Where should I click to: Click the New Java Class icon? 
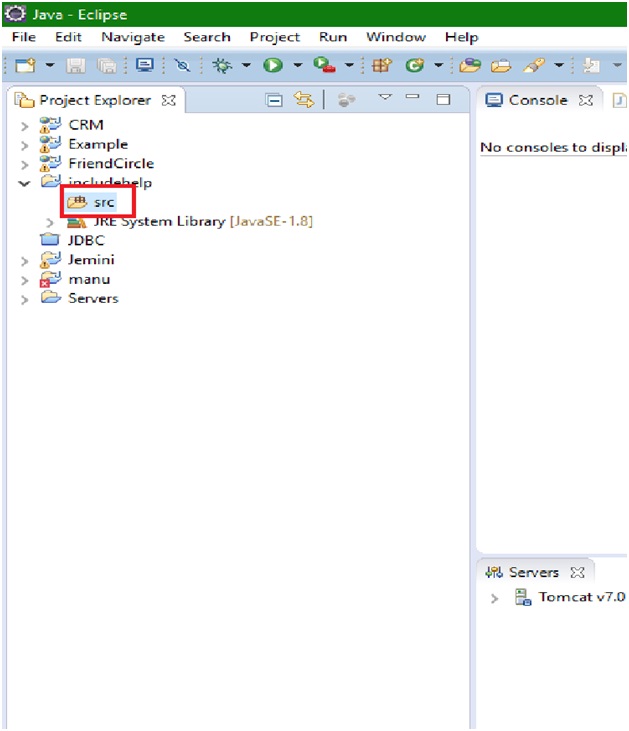(x=414, y=65)
